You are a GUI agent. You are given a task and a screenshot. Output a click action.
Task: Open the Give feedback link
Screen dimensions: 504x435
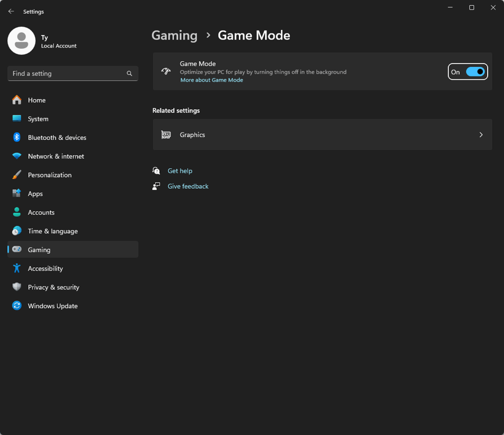pyautogui.click(x=188, y=186)
